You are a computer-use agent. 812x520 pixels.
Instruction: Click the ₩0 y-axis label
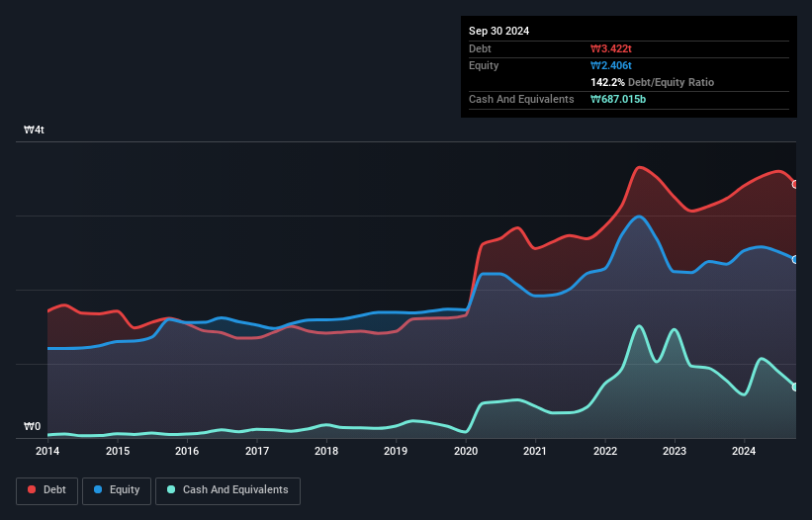(x=32, y=426)
